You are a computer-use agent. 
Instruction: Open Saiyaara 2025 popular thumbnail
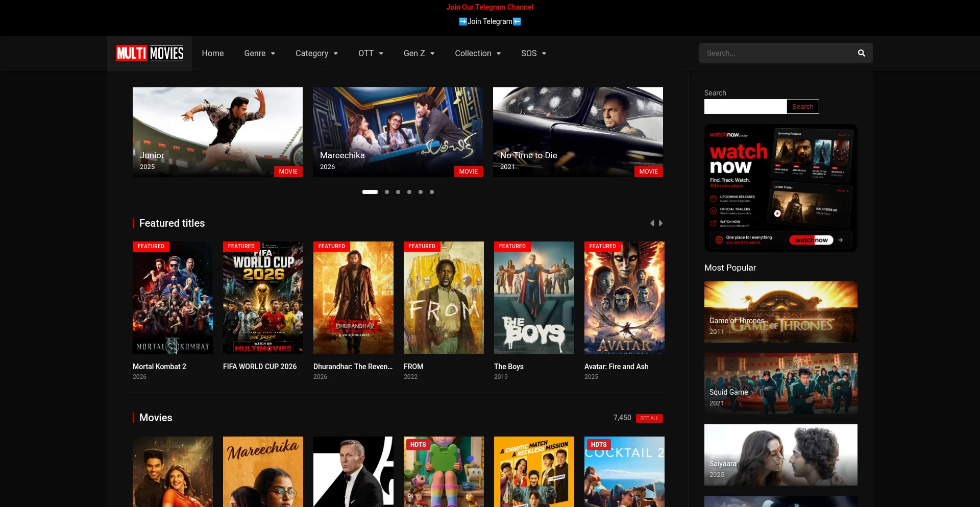[x=781, y=455]
